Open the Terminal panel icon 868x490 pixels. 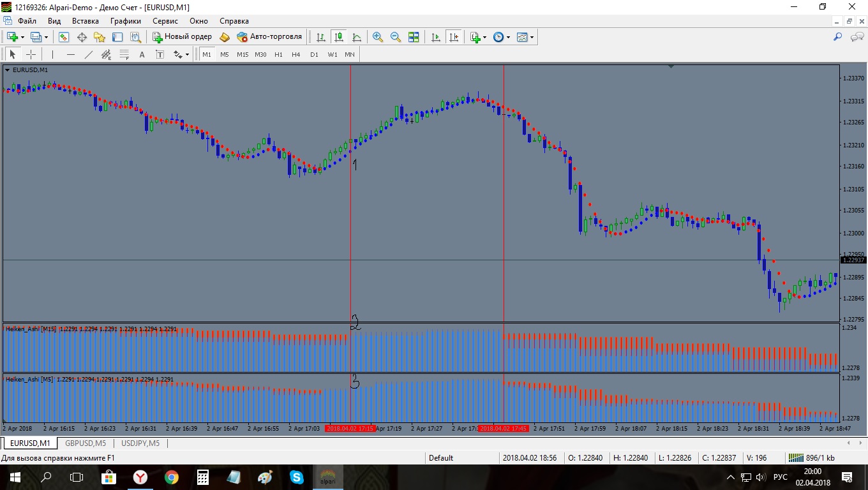pos(117,37)
